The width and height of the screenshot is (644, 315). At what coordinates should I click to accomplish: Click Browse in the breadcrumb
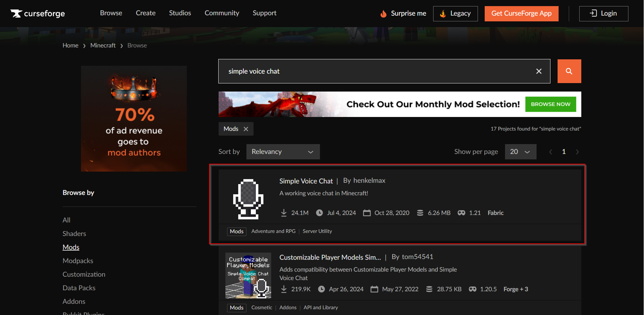pos(137,45)
